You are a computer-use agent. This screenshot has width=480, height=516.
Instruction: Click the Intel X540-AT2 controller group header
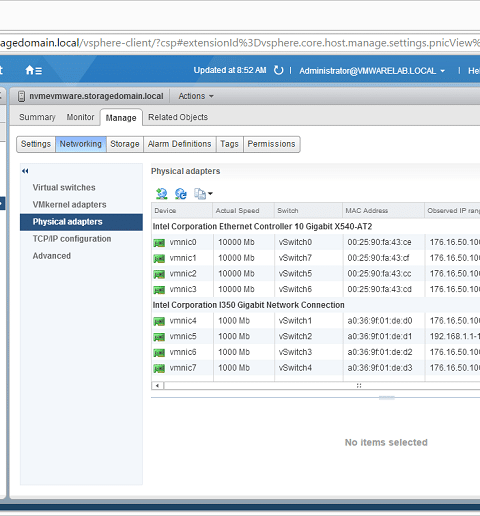(x=262, y=227)
